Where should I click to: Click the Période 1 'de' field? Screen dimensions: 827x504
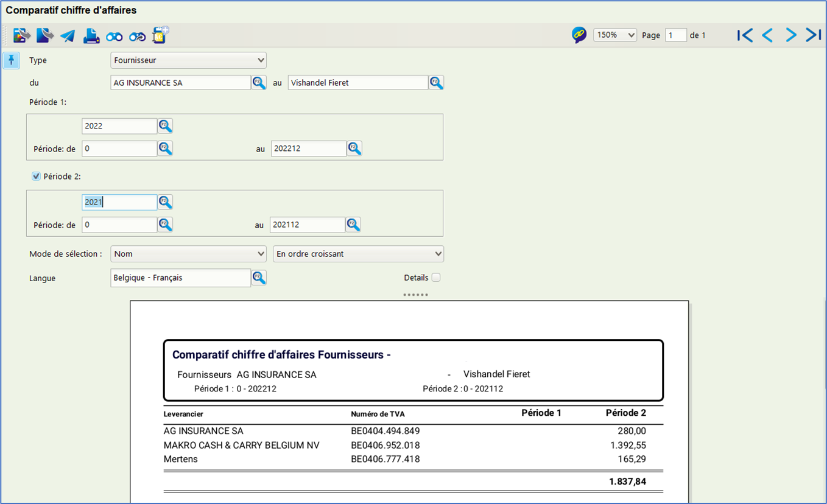(119, 149)
